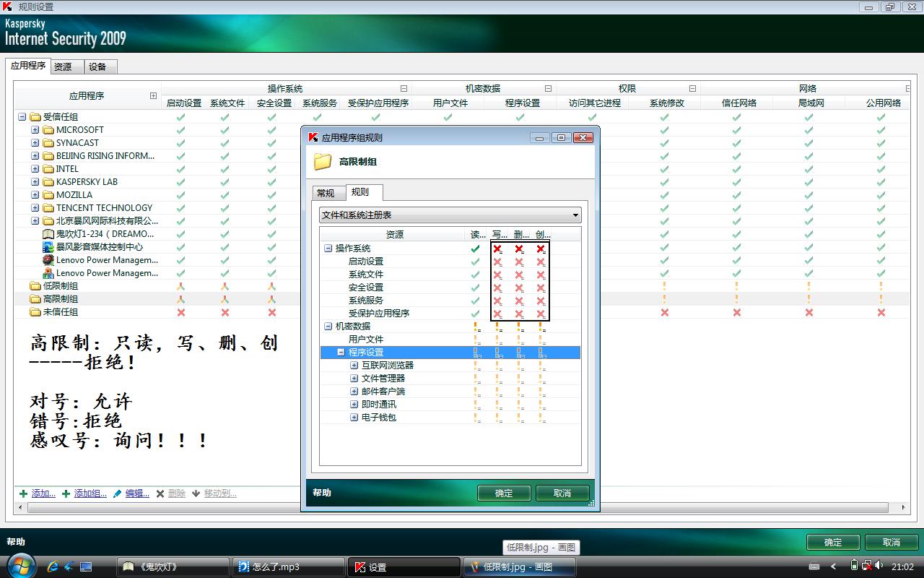Collapse 操作系统 node in the rules dialog
The image size is (924, 578).
(328, 249)
